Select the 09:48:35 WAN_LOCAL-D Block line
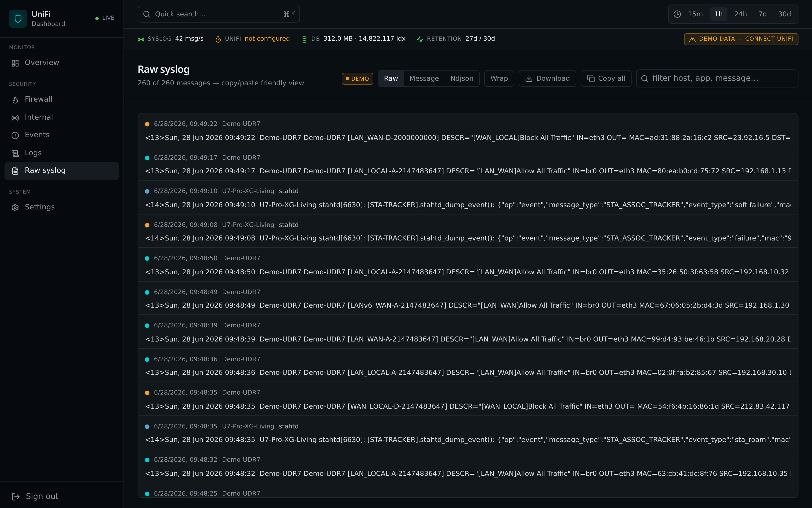This screenshot has height=508, width=812. point(468,399)
